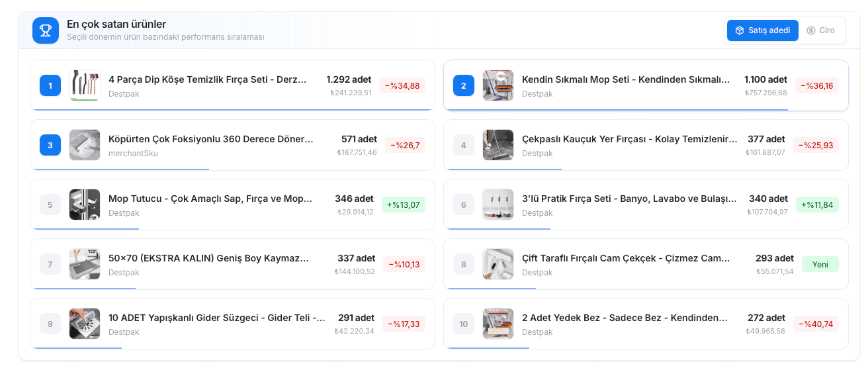The height and width of the screenshot is (370, 868).
Task: Click the box icon in Satış adedi button
Action: click(x=740, y=30)
